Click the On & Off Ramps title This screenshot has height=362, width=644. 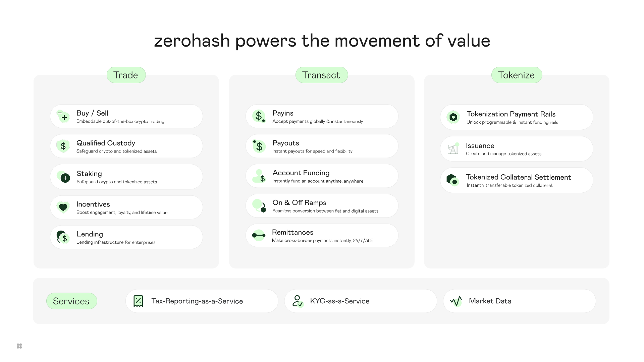[299, 203]
